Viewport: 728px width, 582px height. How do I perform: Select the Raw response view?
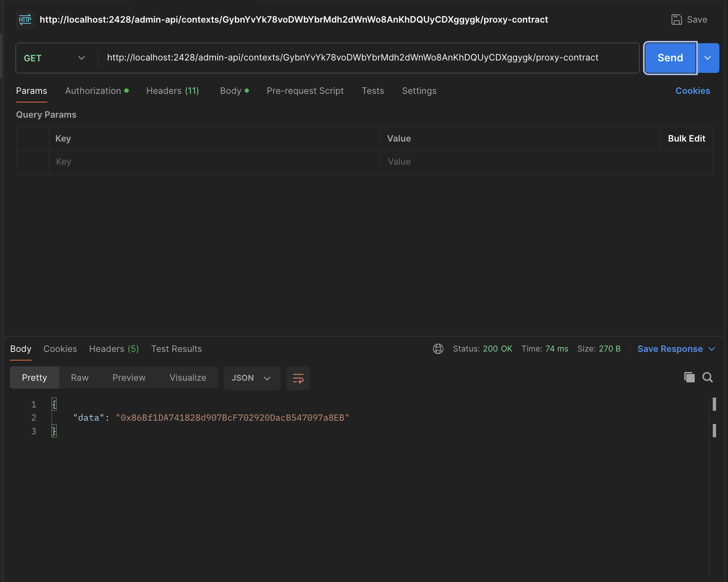pos(80,378)
